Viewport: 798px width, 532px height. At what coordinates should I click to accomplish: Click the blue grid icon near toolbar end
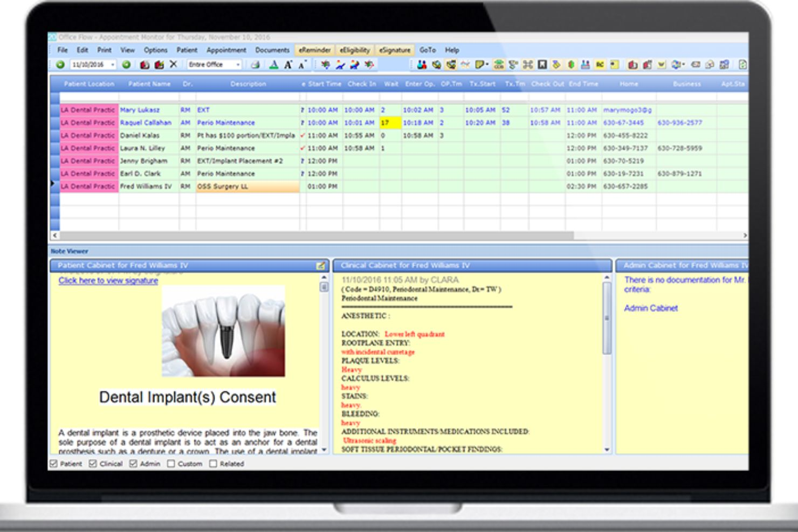[724, 65]
